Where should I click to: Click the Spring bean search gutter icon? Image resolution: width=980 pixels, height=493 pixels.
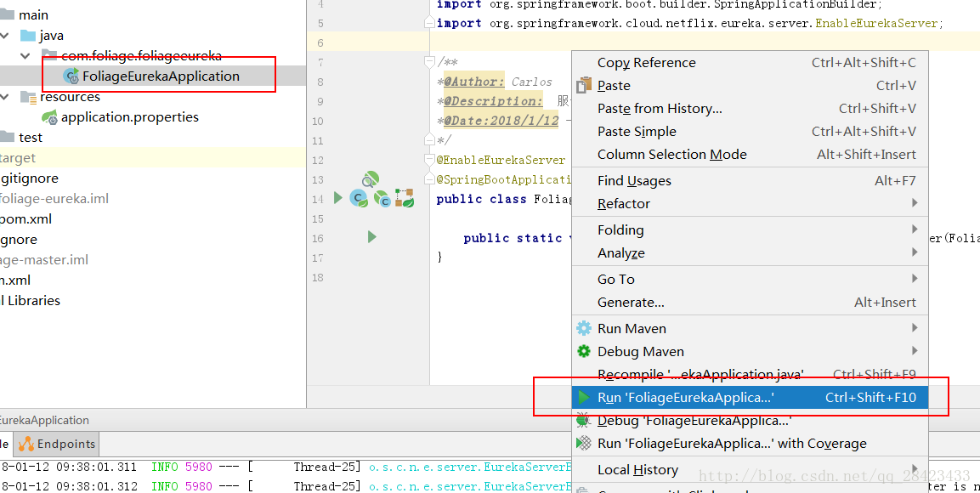click(370, 179)
